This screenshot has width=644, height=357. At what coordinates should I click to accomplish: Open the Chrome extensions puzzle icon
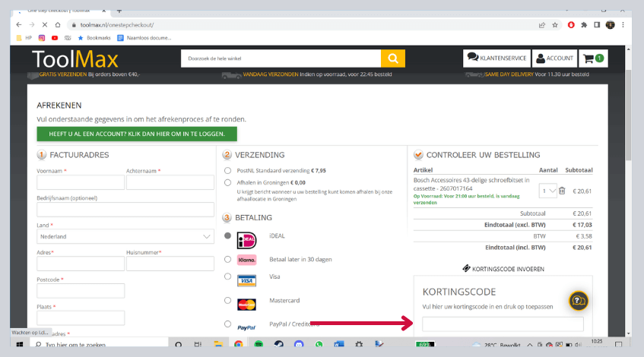coord(584,24)
